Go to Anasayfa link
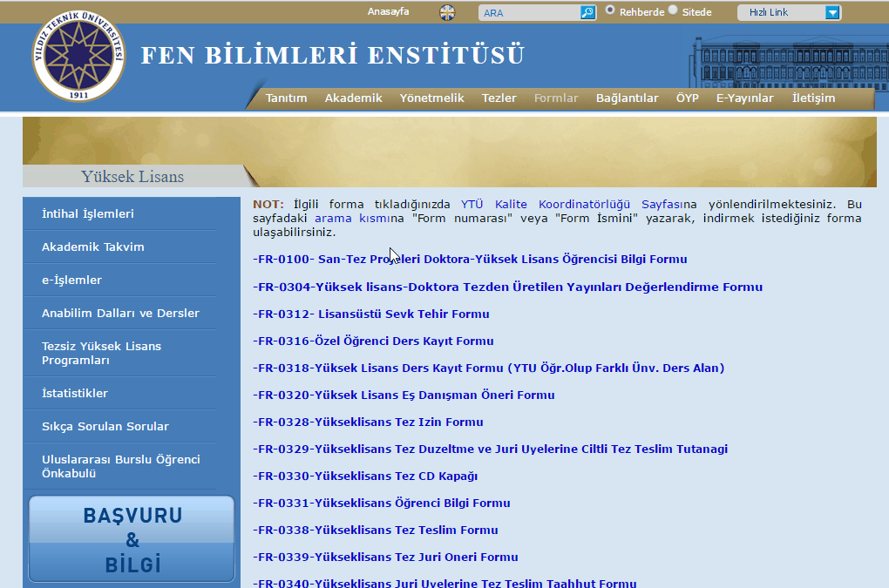The width and height of the screenshot is (889, 588). (x=388, y=11)
